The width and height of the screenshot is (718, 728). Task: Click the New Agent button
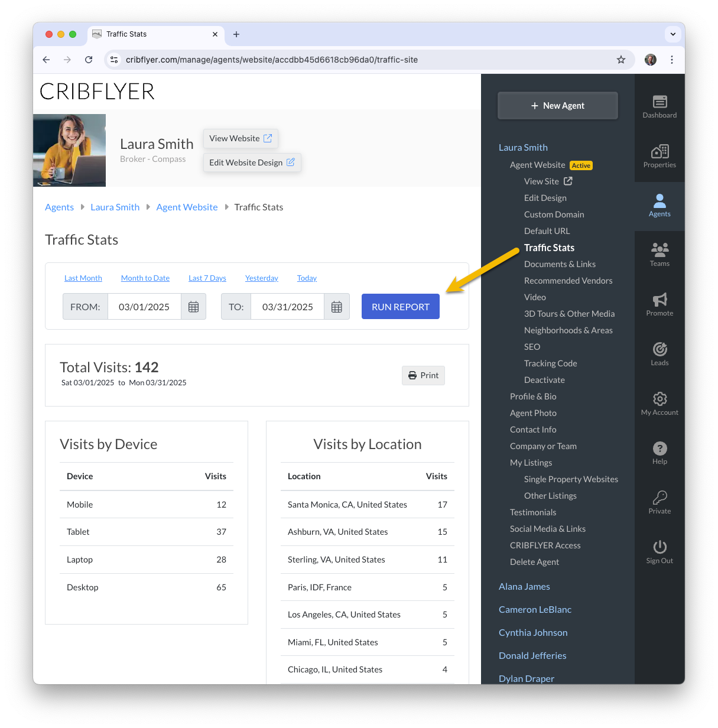558,106
